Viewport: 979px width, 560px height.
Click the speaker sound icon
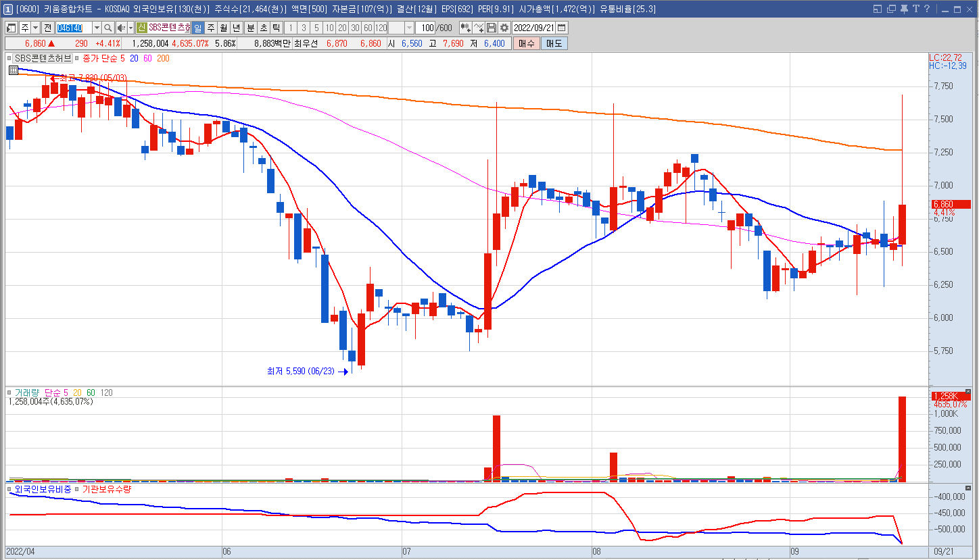click(121, 28)
